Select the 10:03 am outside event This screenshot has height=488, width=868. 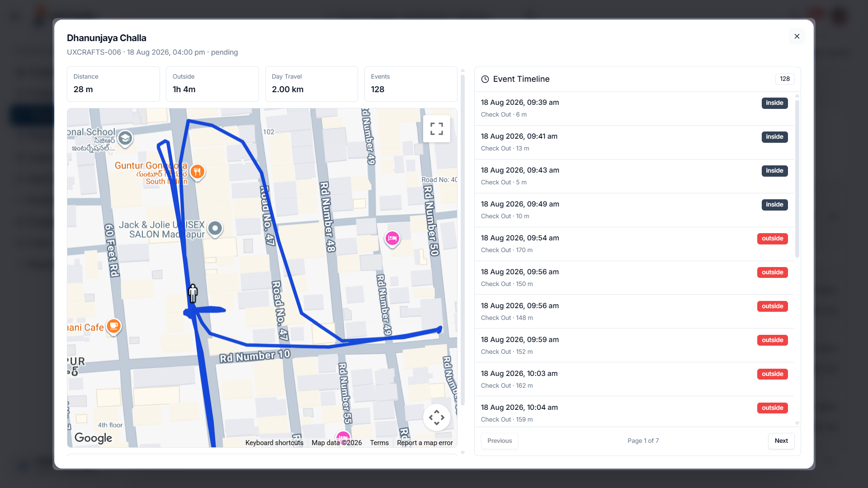tap(634, 380)
